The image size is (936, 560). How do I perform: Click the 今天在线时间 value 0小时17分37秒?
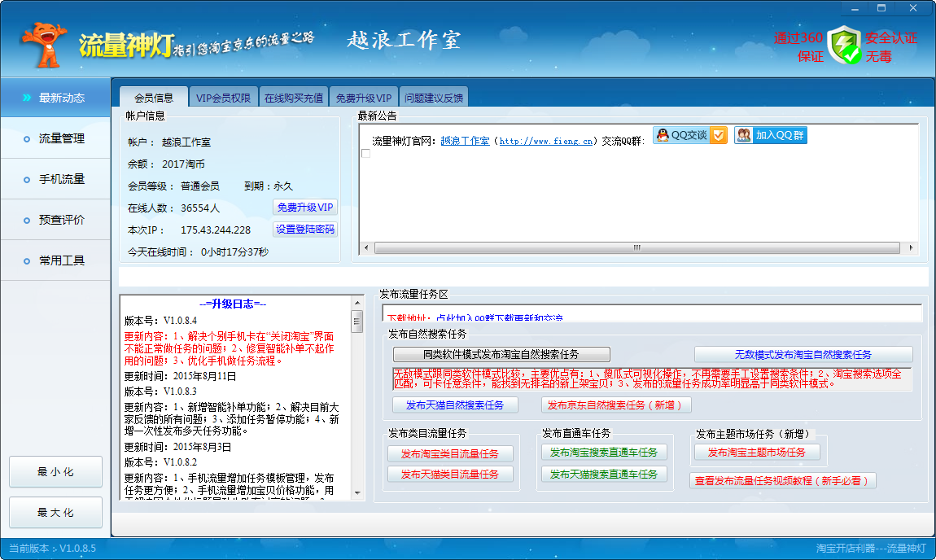click(234, 252)
